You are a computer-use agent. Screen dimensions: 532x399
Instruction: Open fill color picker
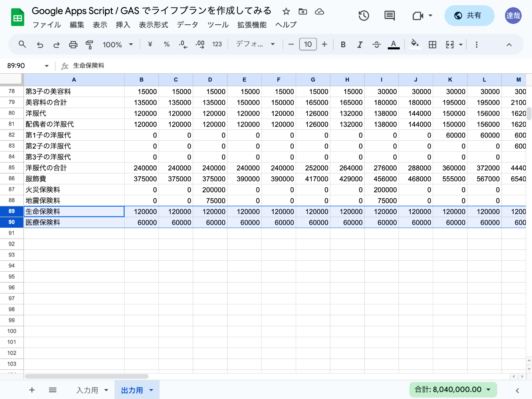click(415, 44)
